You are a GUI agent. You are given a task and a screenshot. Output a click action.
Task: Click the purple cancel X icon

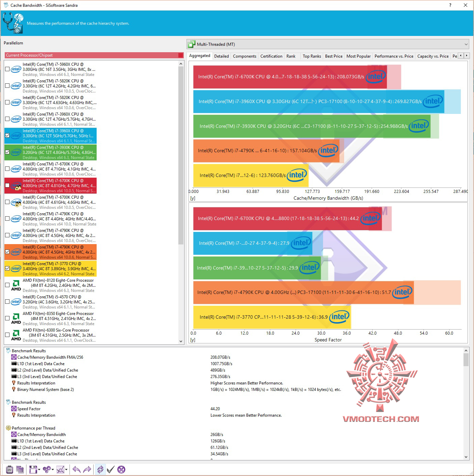(121, 470)
